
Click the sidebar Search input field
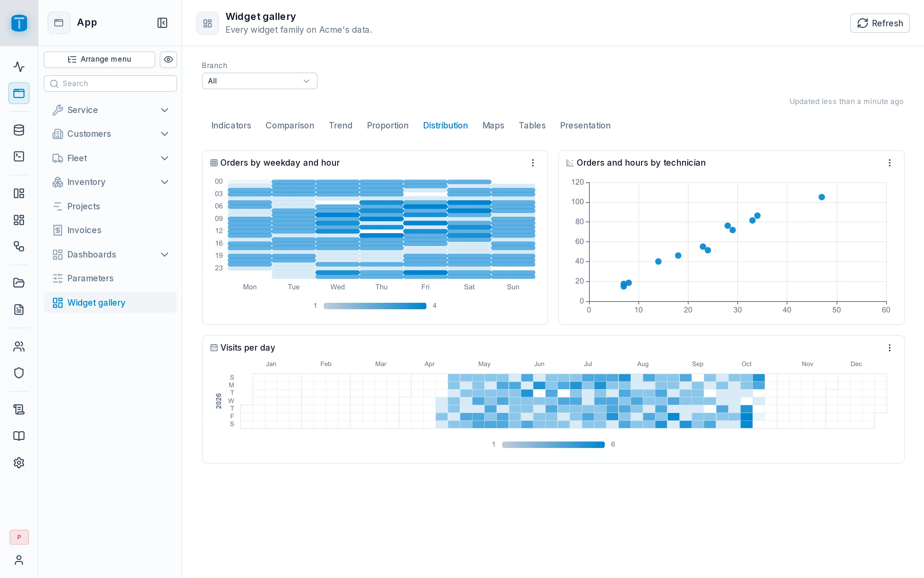tap(110, 83)
